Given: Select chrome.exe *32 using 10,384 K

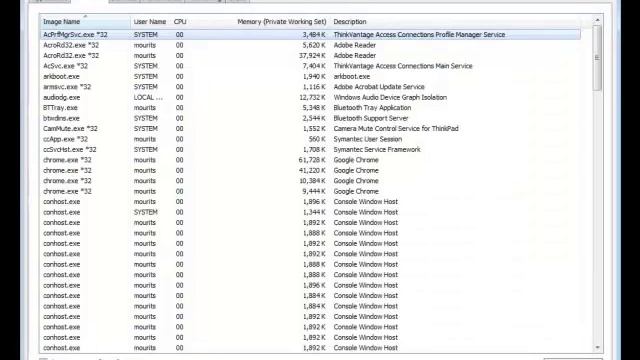Looking at the screenshot, I should coord(311,181).
